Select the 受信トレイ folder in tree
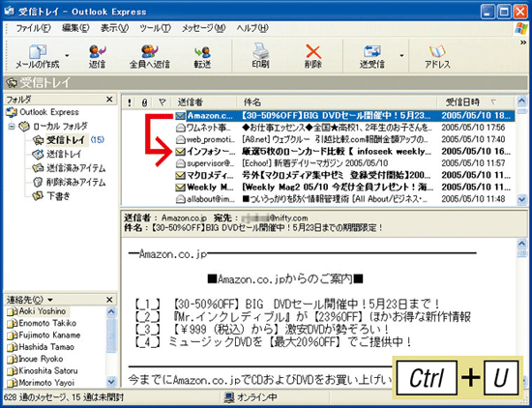Screen dimensions: 532x408 (66, 140)
